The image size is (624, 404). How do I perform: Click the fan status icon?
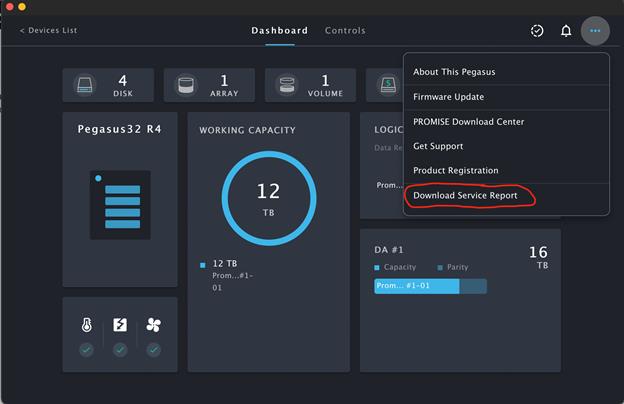point(154,325)
